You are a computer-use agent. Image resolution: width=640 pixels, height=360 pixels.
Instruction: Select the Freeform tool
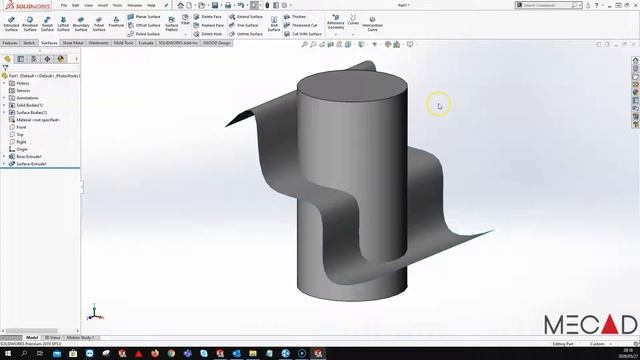[x=116, y=22]
